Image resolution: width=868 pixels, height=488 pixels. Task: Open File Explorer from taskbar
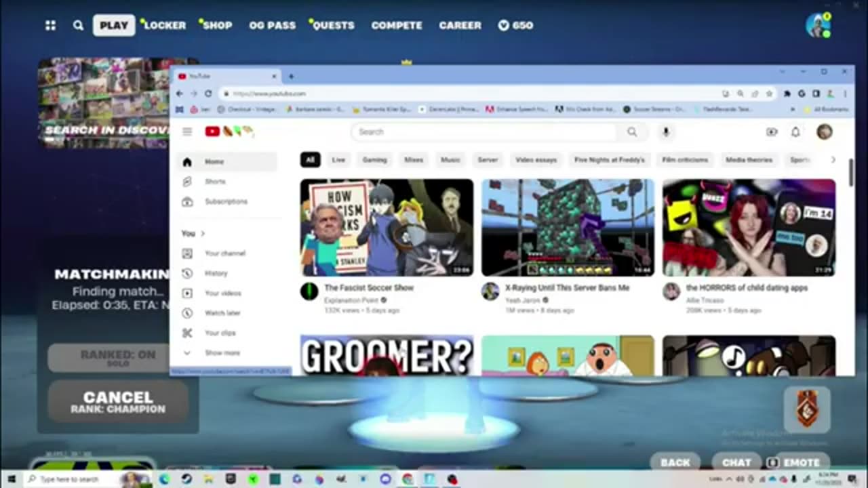209,479
